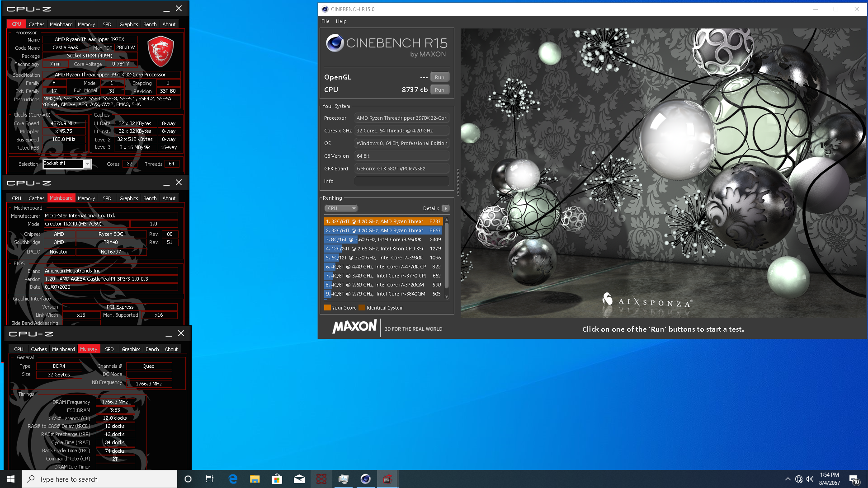Open the Windows Start menu
868x488 pixels.
(11, 479)
